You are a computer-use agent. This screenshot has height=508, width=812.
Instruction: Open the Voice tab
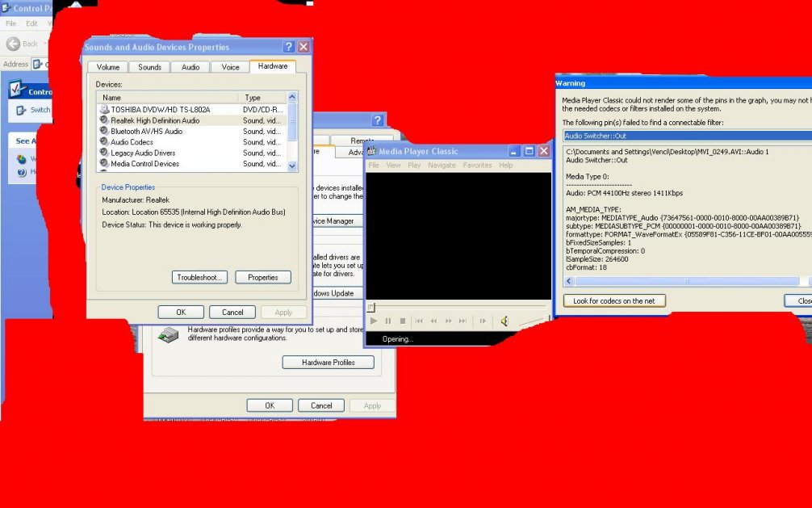tap(230, 67)
